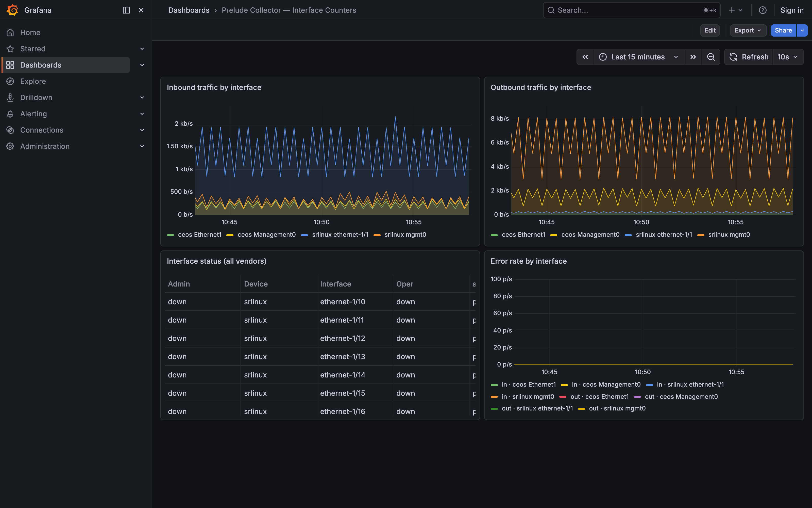Viewport: 812px width, 508px height.
Task: Expand the Drilldown section chevron
Action: click(x=142, y=98)
